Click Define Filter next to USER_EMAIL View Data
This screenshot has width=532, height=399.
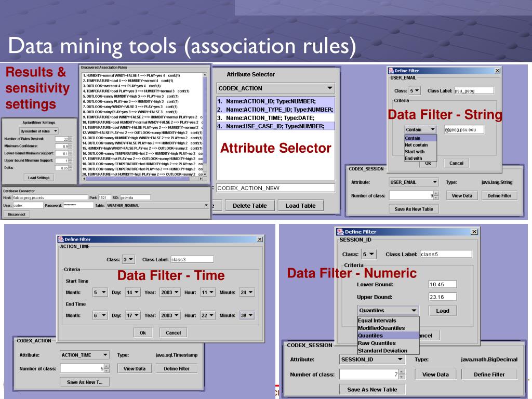point(499,196)
